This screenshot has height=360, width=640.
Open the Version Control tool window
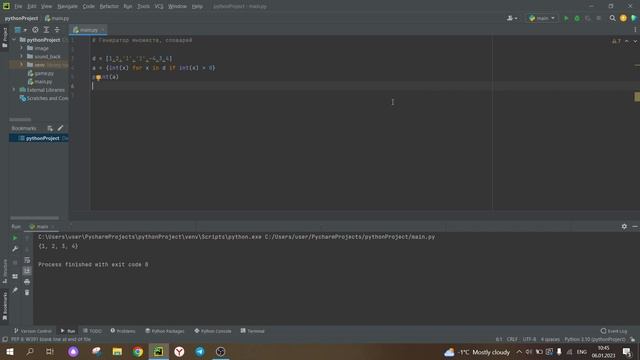coord(33,331)
